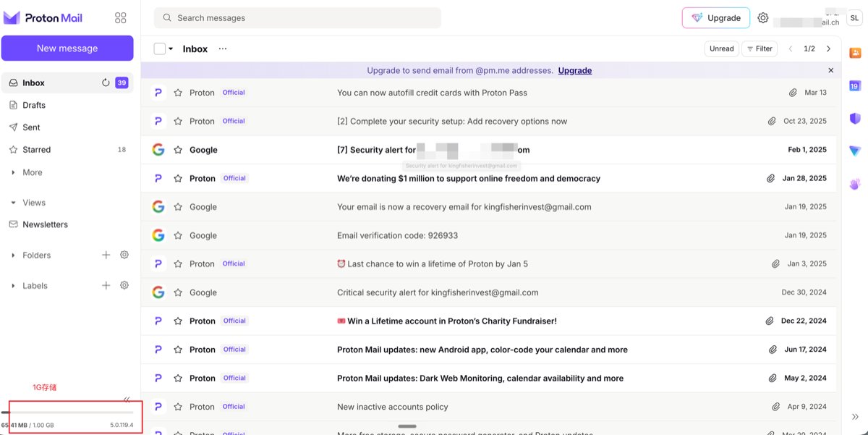Open the SL account avatar menu
Viewport: 868px width, 435px height.
coord(854,18)
